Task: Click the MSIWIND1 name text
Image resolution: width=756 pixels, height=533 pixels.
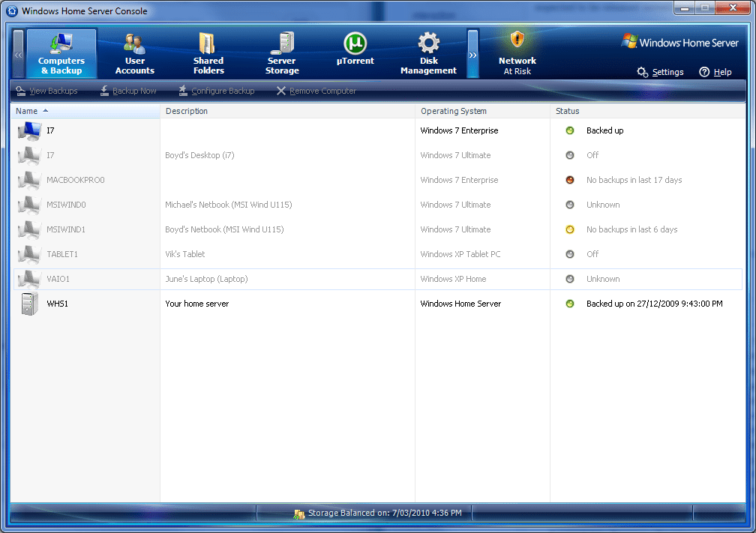Action: pos(66,229)
